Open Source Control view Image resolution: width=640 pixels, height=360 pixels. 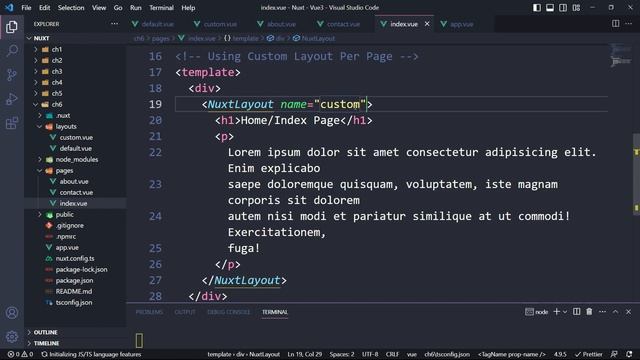(x=12, y=75)
